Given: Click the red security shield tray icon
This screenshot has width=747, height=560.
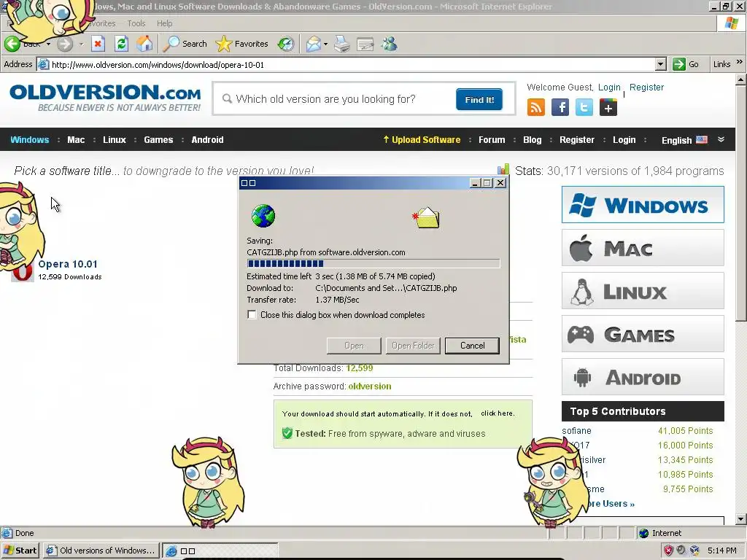Looking at the screenshot, I should click(668, 551).
